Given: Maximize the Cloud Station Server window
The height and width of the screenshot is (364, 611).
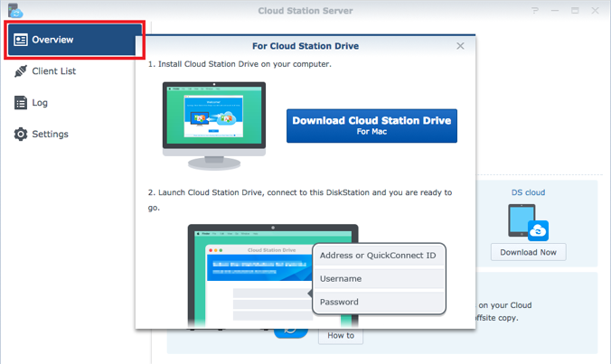Looking at the screenshot, I should pos(575,11).
